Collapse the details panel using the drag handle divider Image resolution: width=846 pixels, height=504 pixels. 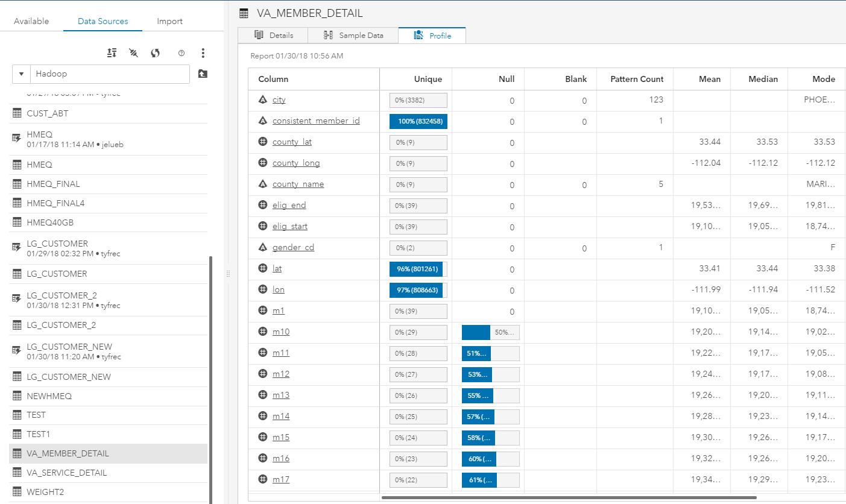click(228, 273)
